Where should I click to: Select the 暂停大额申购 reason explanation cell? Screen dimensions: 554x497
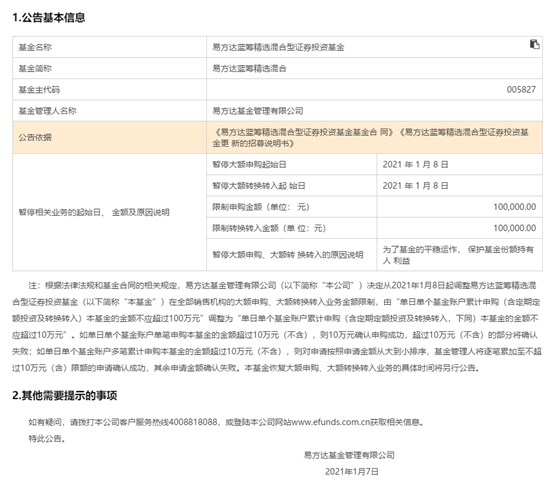[x=459, y=255]
